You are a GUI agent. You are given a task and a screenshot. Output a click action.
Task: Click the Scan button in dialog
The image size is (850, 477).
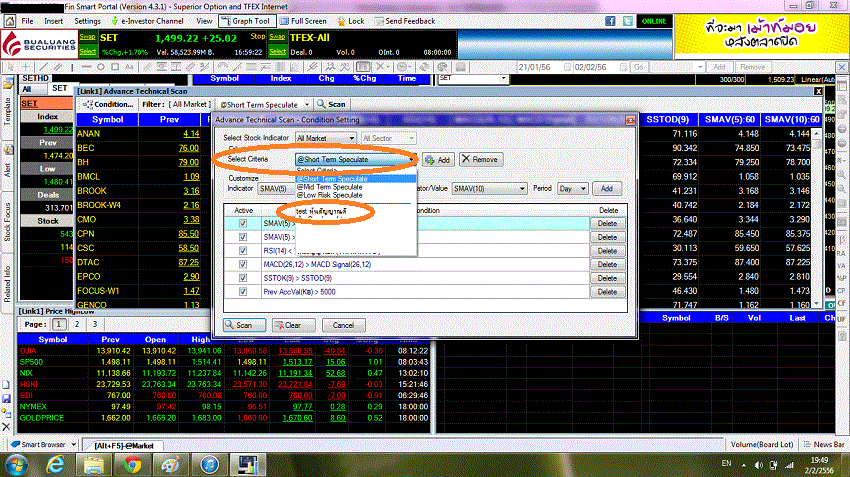pyautogui.click(x=244, y=325)
